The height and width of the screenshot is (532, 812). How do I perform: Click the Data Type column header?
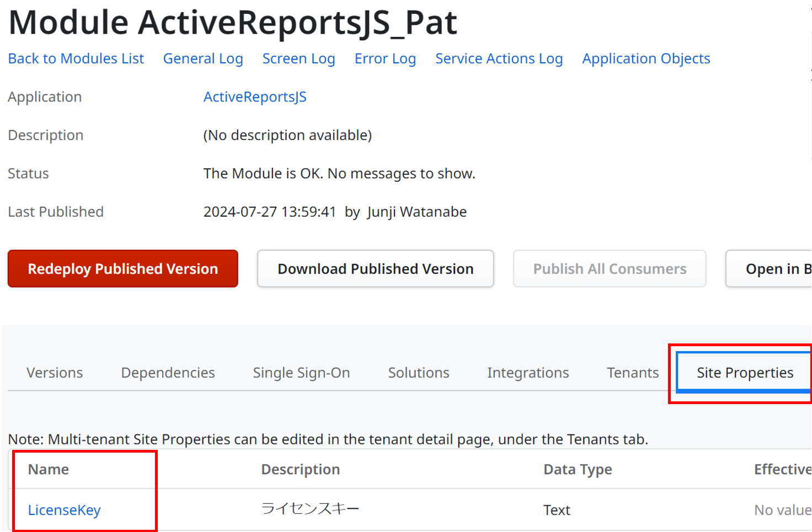point(578,469)
